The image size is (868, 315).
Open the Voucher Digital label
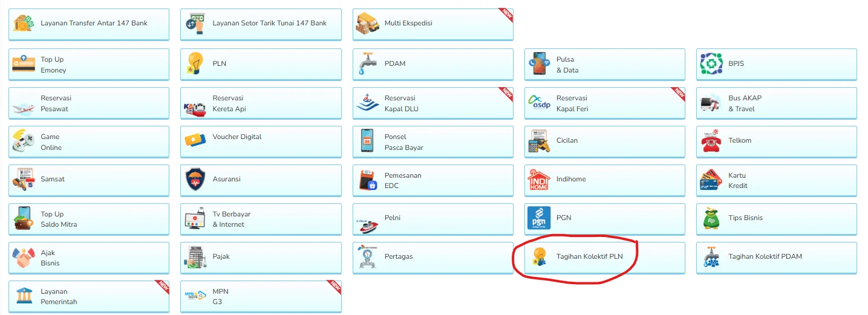point(237,137)
